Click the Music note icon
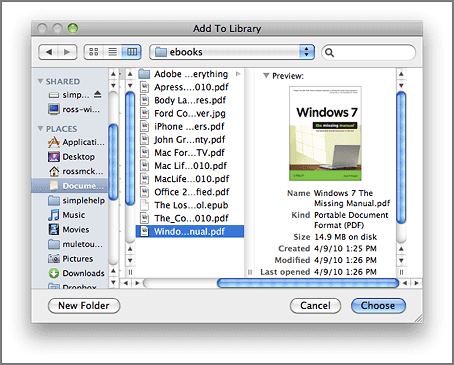This screenshot has width=454, height=365. tap(53, 215)
